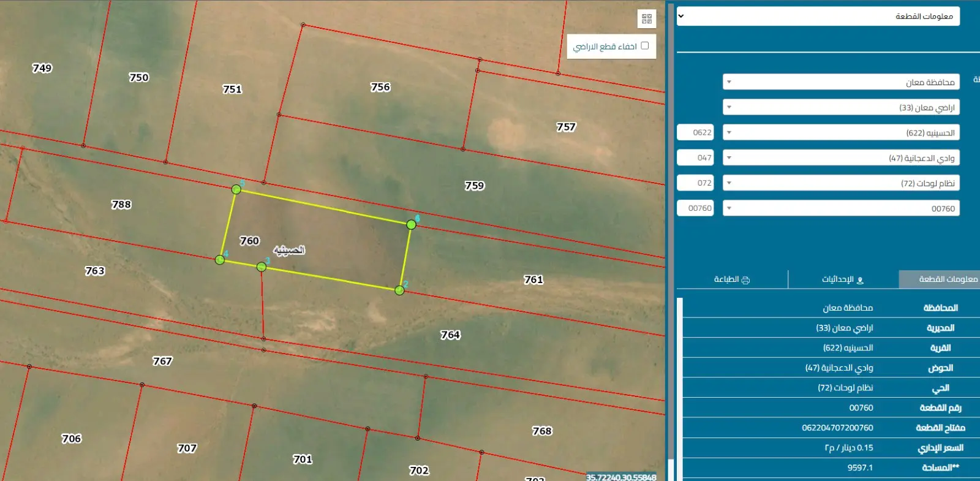
Task: Click the location icon beside الإحداثيات
Action: pyautogui.click(x=859, y=280)
